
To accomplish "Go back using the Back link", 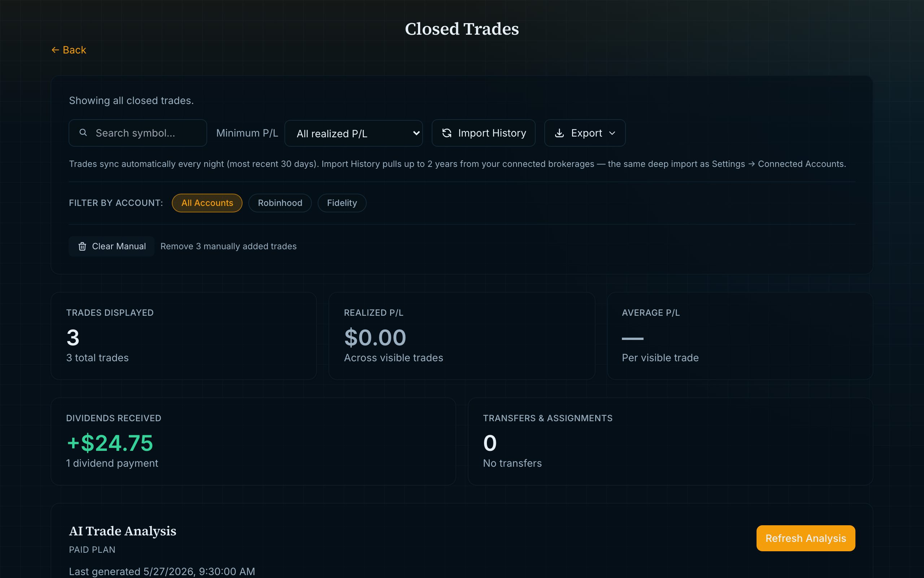I will pyautogui.click(x=69, y=50).
